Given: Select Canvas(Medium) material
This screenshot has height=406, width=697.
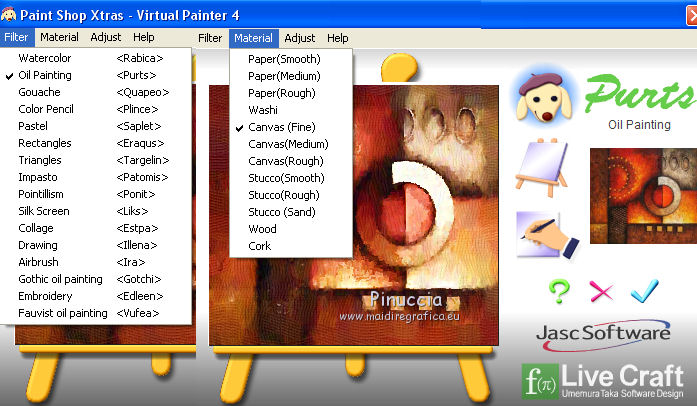Looking at the screenshot, I should pos(291,144).
